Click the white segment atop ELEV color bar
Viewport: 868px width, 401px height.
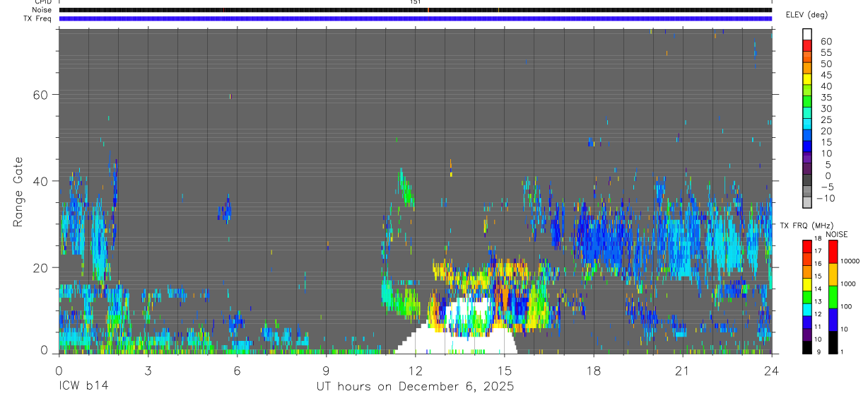tap(807, 34)
